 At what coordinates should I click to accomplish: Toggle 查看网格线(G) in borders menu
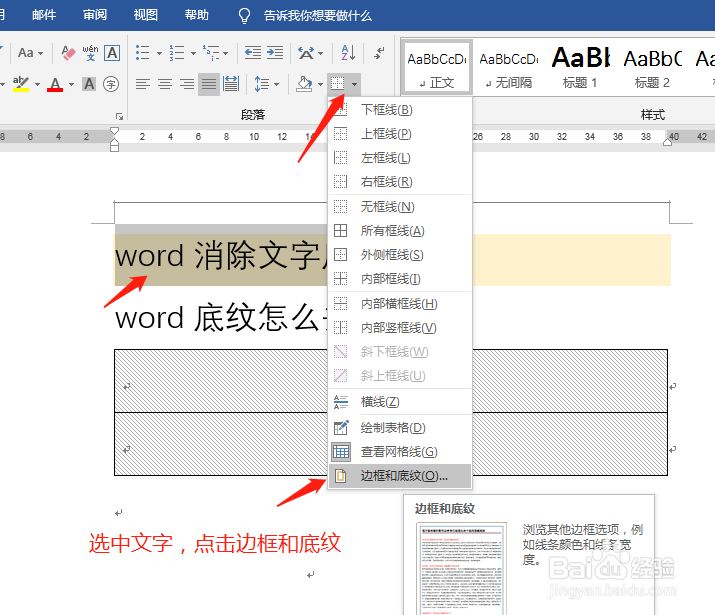coord(400,452)
